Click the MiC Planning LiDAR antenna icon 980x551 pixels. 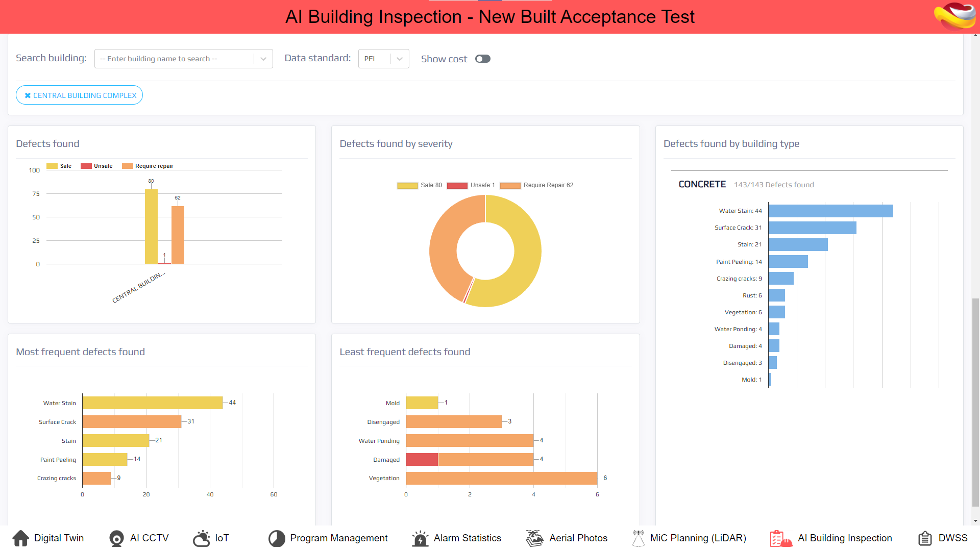point(638,538)
